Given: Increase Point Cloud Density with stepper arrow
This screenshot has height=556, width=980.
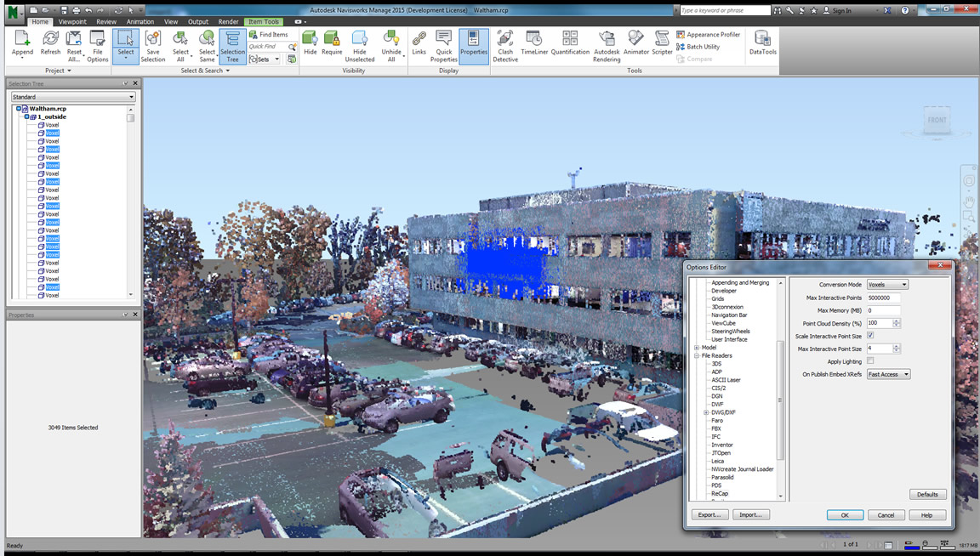Looking at the screenshot, I should (x=897, y=321).
